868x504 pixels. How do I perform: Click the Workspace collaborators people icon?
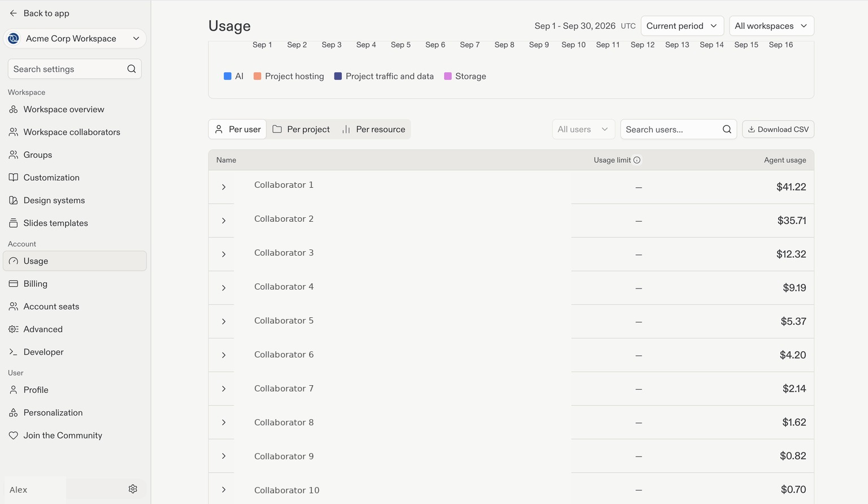pyautogui.click(x=14, y=132)
